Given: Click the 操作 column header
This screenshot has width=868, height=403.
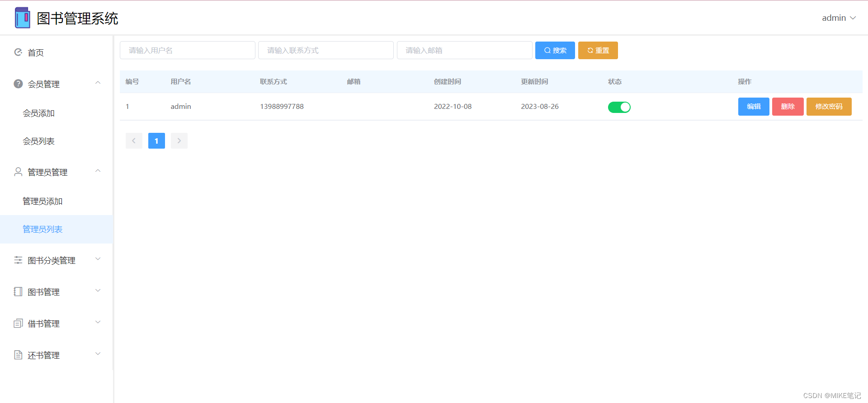Looking at the screenshot, I should pos(745,82).
